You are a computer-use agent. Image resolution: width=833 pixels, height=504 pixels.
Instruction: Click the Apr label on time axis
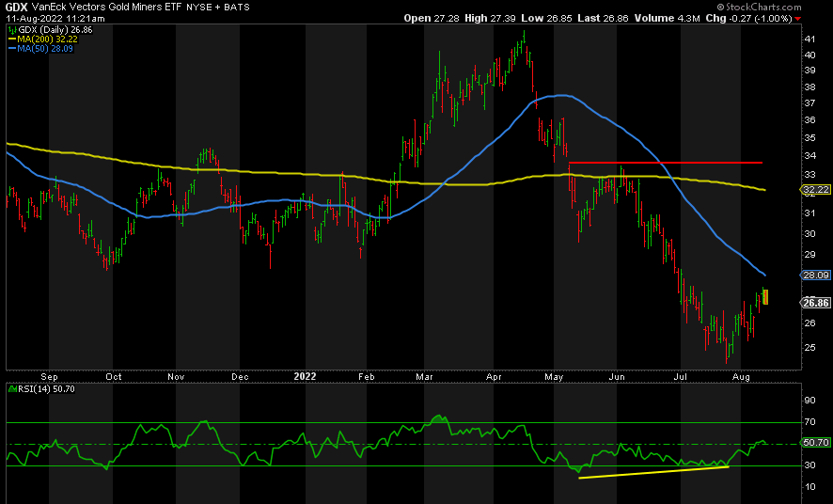pos(494,376)
